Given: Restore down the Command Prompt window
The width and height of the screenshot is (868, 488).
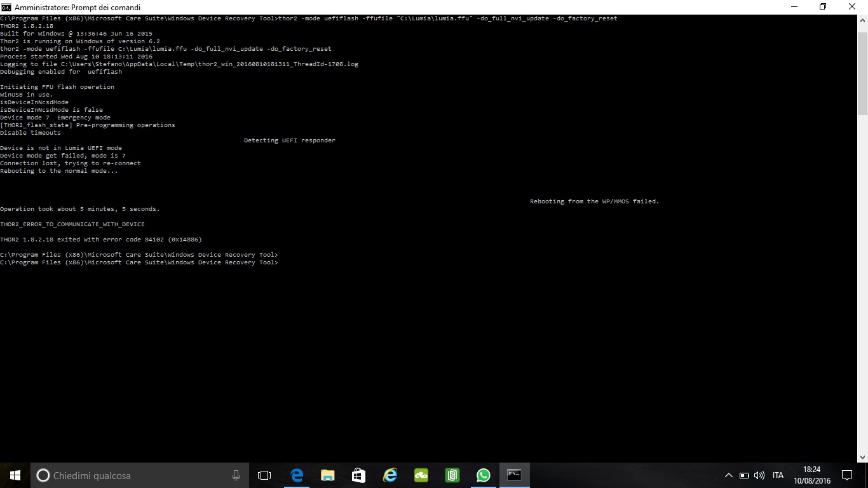Looking at the screenshot, I should (x=824, y=7).
